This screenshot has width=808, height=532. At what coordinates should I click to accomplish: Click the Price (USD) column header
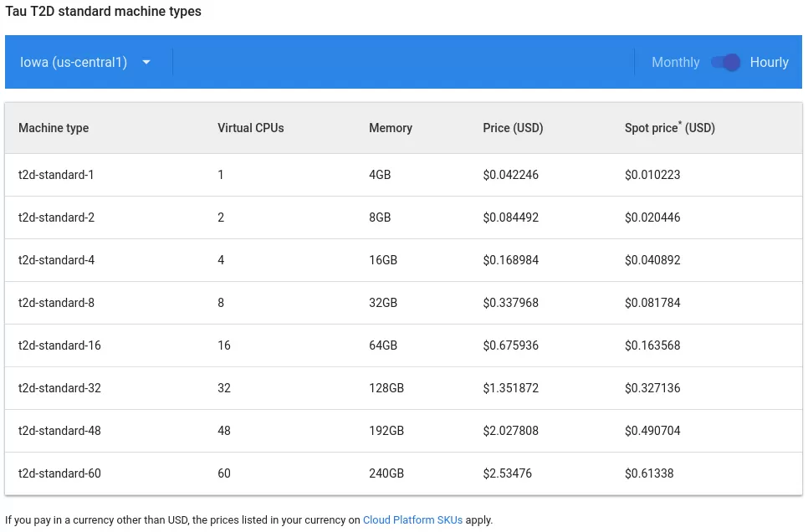513,128
